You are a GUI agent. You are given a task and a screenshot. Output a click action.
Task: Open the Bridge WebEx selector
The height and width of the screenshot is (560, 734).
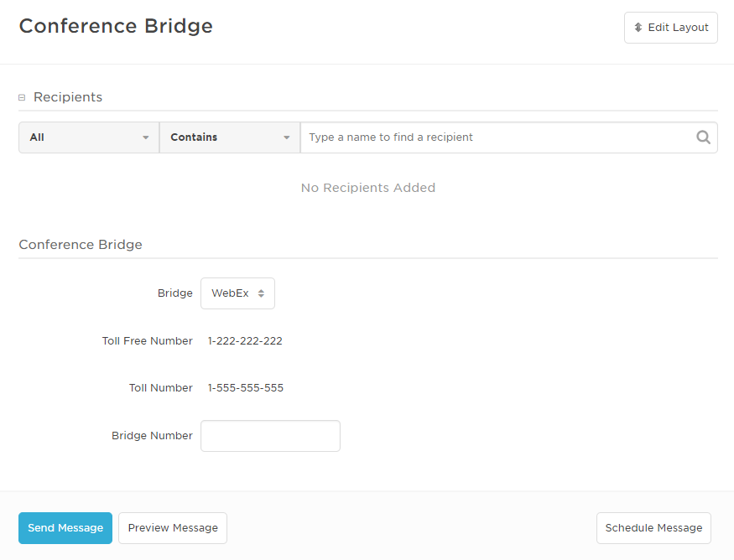pyautogui.click(x=237, y=293)
